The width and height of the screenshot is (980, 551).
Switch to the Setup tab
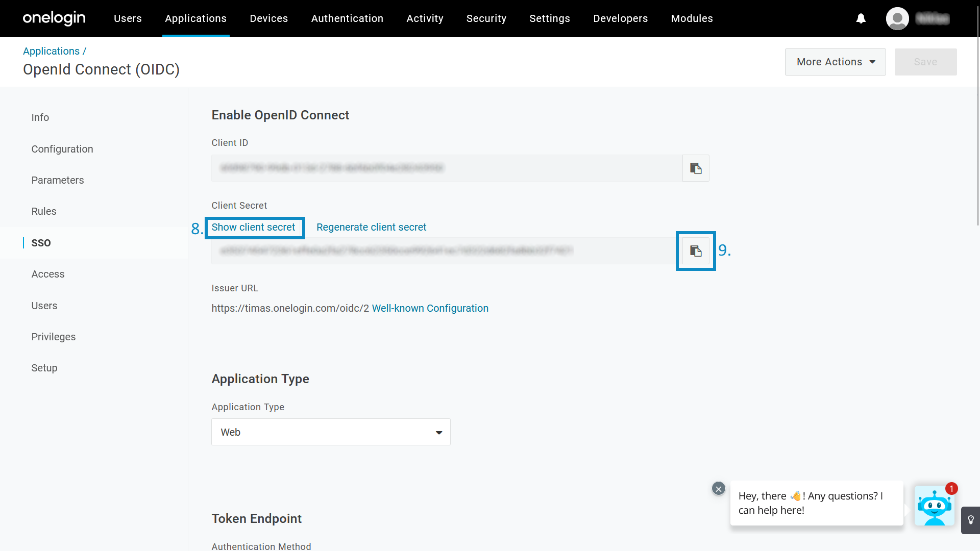coord(44,368)
